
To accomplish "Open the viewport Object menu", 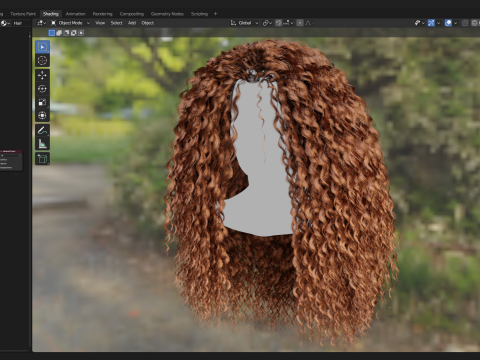I will pos(148,23).
